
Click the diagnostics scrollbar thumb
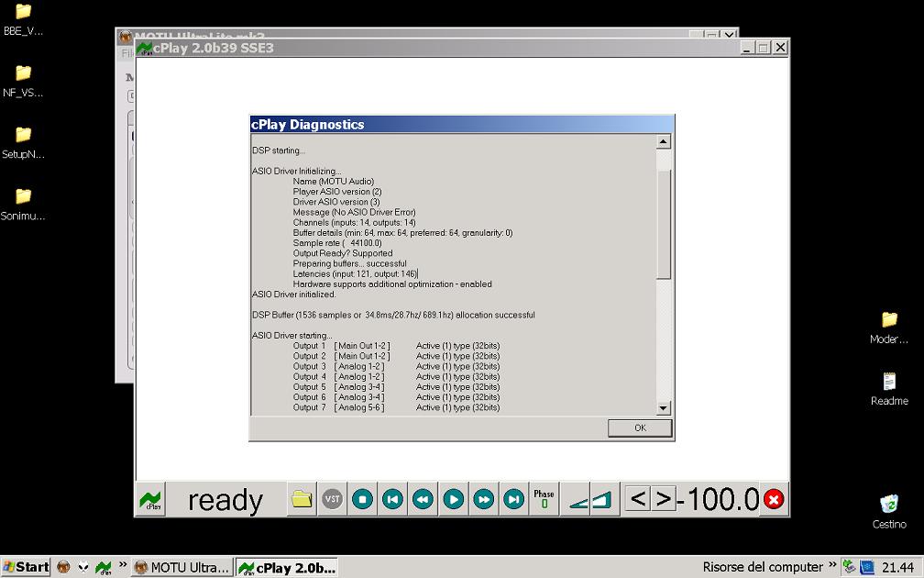coord(664,224)
